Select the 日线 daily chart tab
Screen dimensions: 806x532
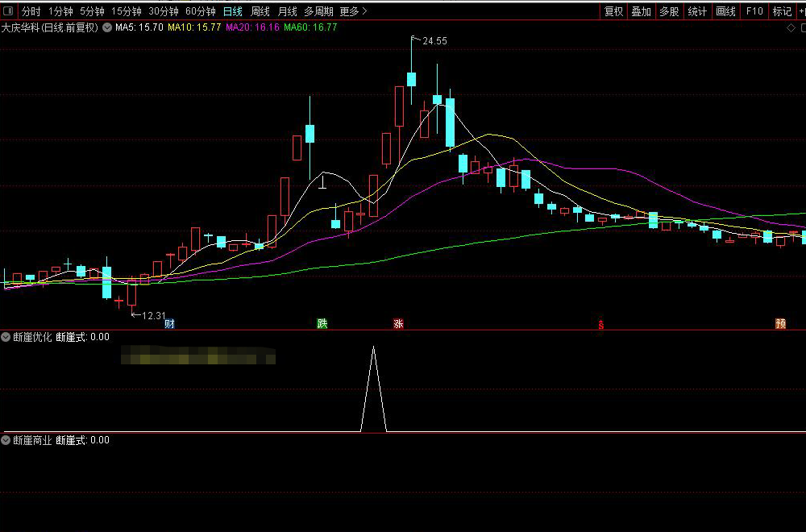[x=233, y=11]
